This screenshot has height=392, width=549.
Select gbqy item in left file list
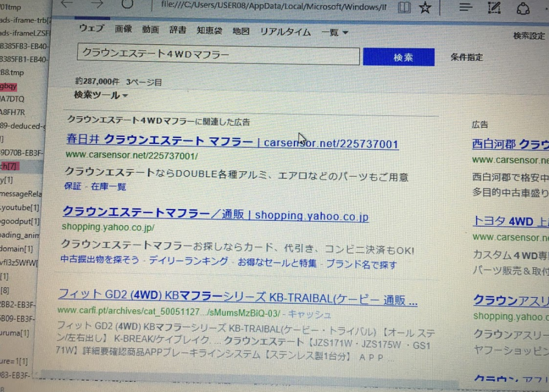point(9,86)
